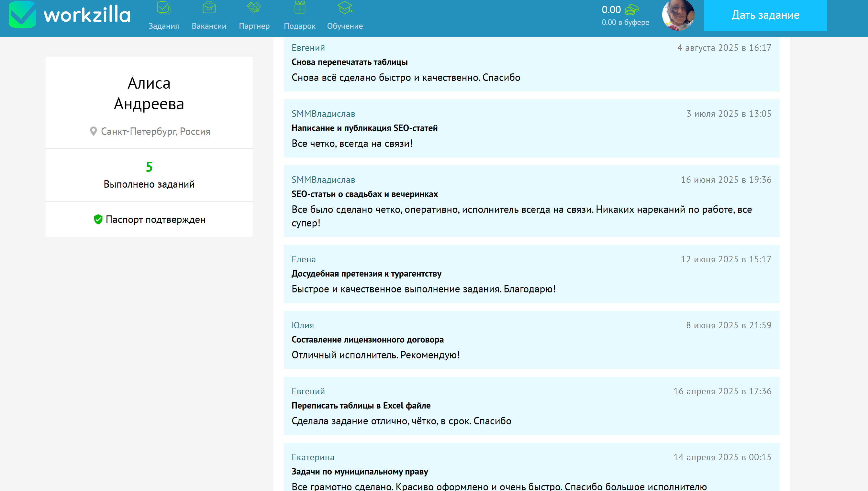
Task: Open reviewer Евгений's profile link
Action: pyautogui.click(x=308, y=48)
